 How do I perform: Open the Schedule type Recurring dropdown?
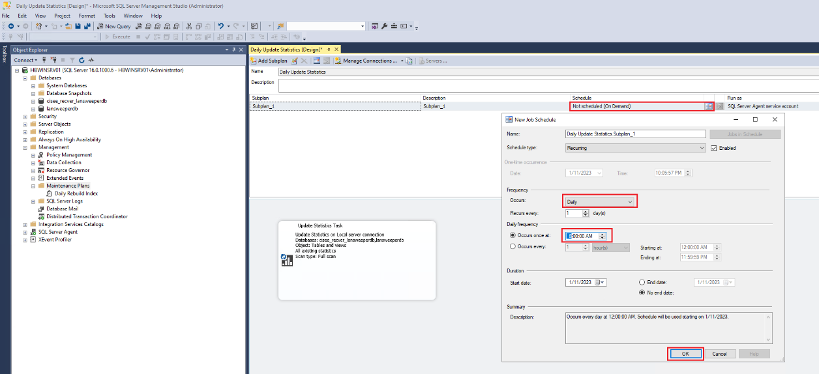pos(635,148)
